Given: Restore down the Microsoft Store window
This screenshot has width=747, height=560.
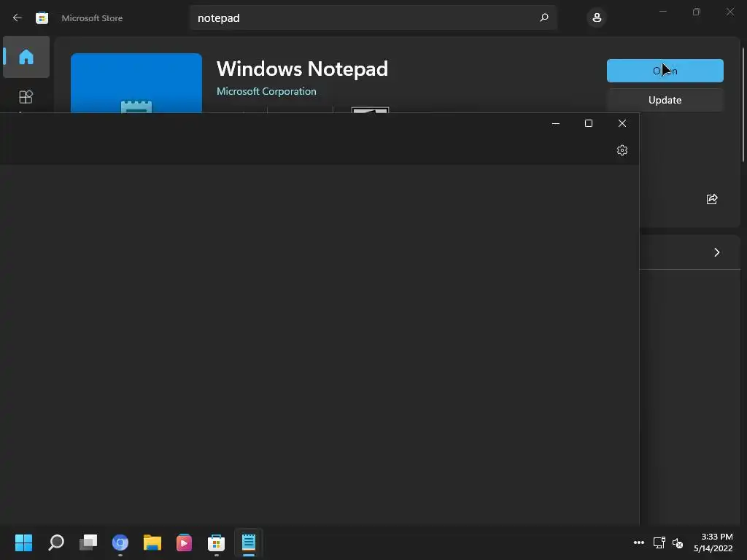Looking at the screenshot, I should (697, 12).
